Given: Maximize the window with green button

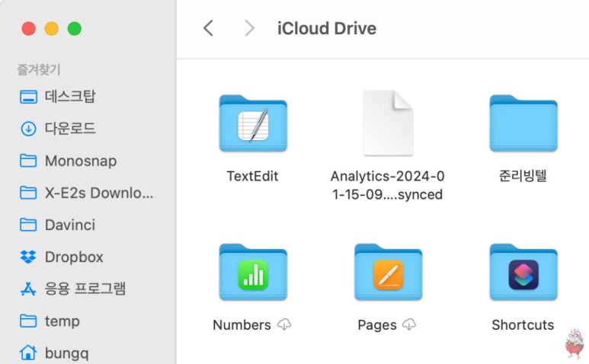Looking at the screenshot, I should [75, 28].
